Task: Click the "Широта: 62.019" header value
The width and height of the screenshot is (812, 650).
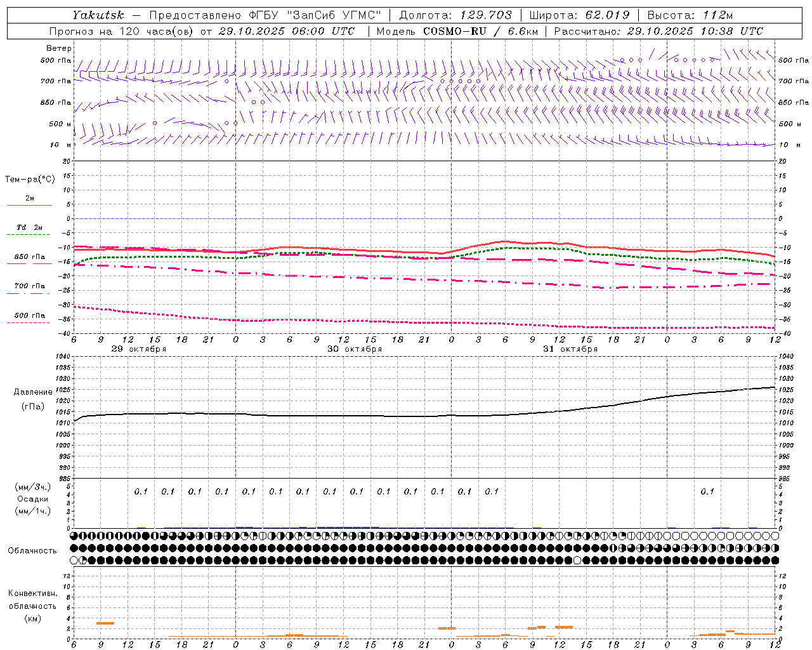Action: pyautogui.click(x=579, y=15)
